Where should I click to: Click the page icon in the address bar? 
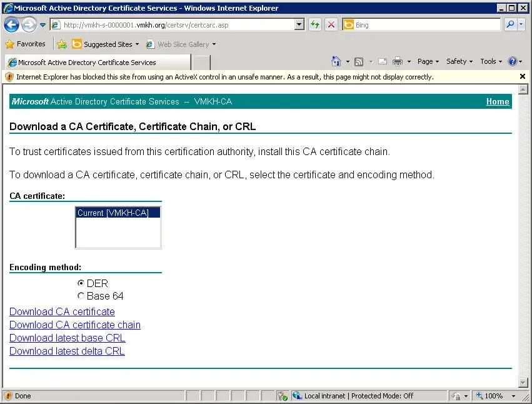56,25
